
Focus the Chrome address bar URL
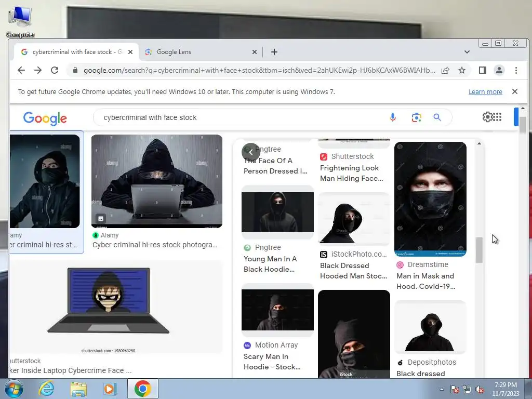260,70
